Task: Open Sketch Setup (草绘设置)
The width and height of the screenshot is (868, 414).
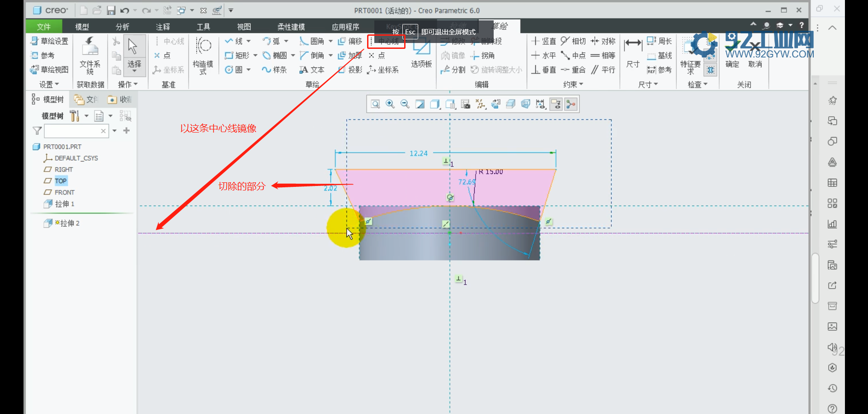Action: (49, 41)
